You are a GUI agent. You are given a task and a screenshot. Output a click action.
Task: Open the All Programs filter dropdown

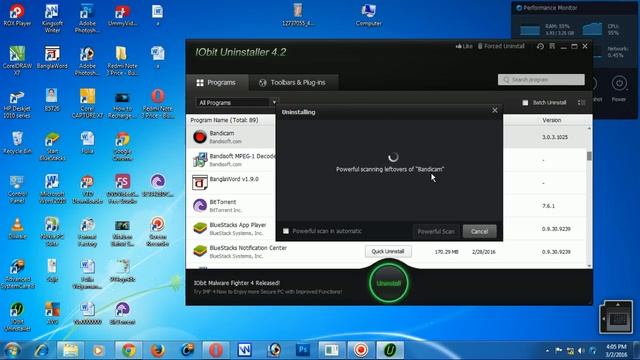[x=237, y=102]
